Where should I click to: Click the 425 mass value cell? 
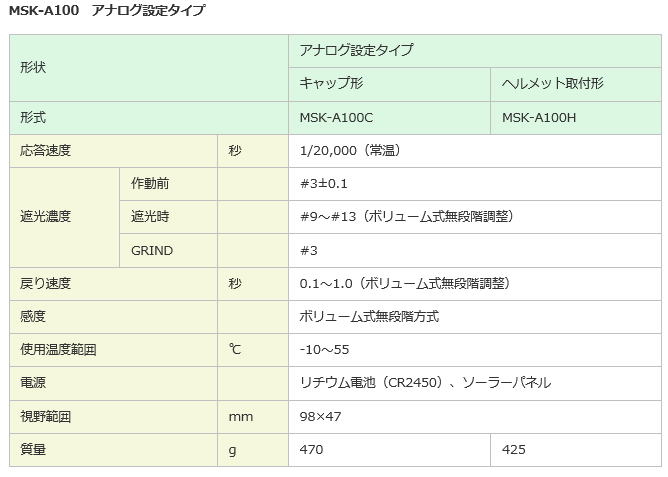click(576, 450)
